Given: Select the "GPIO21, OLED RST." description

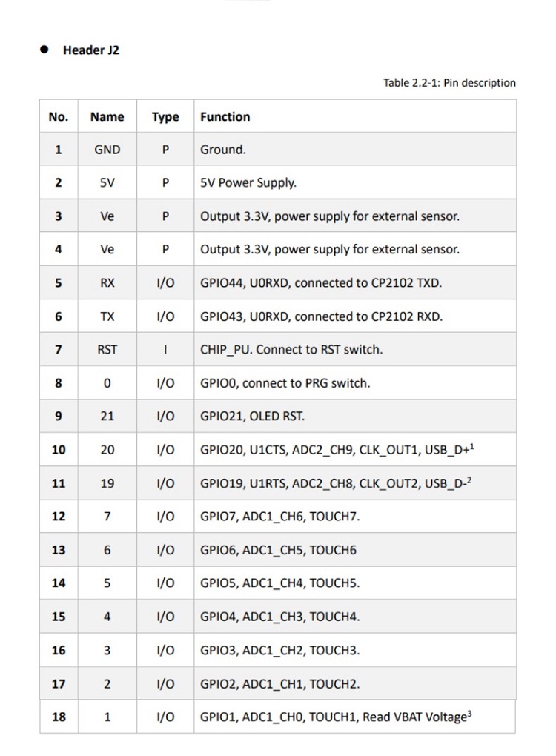Looking at the screenshot, I should [x=252, y=417].
